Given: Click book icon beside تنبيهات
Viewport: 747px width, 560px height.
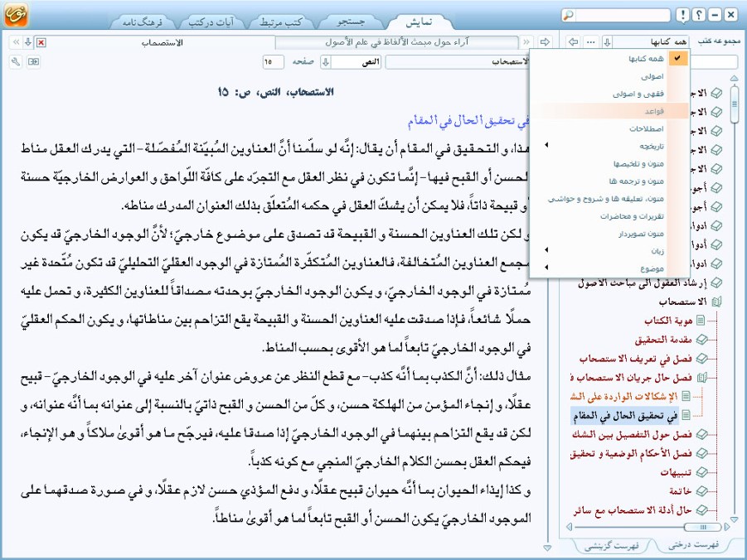Looking at the screenshot, I should click(x=701, y=472).
